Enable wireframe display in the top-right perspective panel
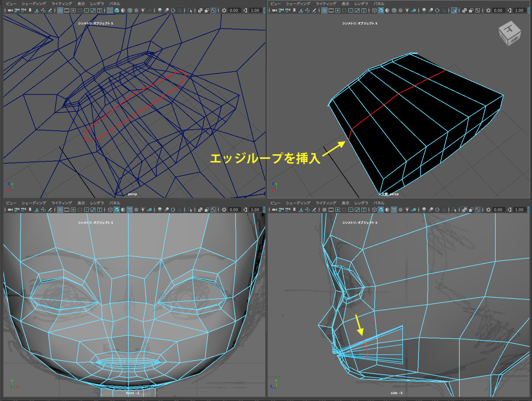This screenshot has height=401, width=532. coord(374,10)
